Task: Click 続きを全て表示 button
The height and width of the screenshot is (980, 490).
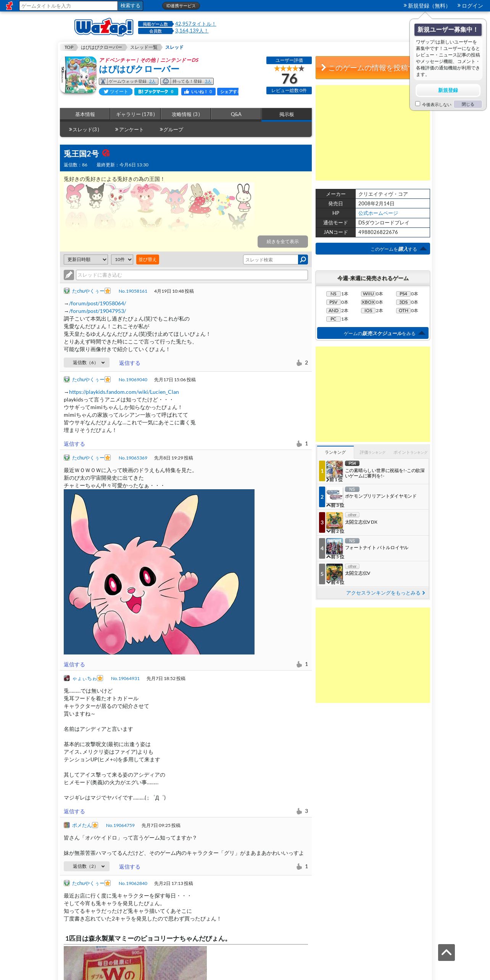Action: (x=283, y=242)
